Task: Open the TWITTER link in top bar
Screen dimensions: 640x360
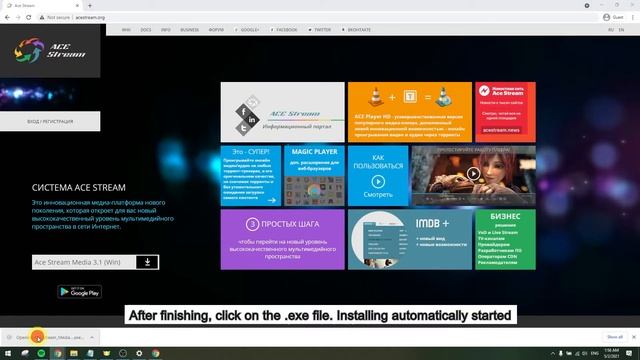Action: tap(320, 30)
